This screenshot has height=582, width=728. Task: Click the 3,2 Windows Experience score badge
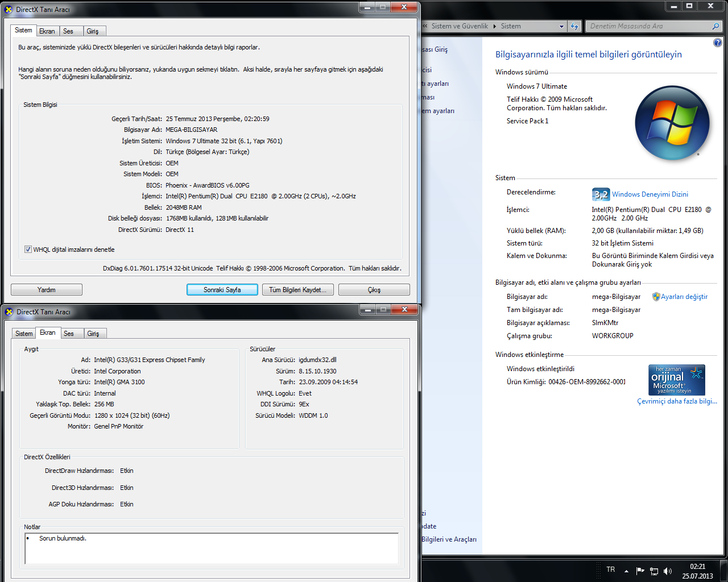coord(600,194)
